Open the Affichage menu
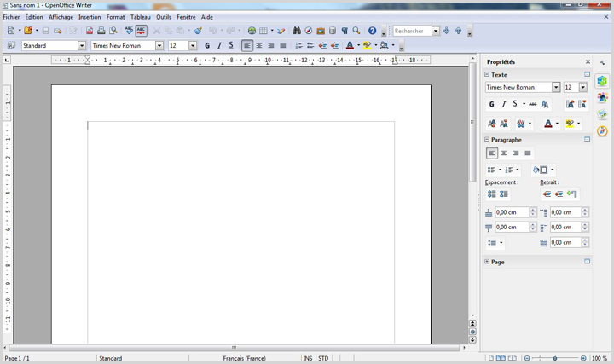614x364 pixels. click(61, 17)
